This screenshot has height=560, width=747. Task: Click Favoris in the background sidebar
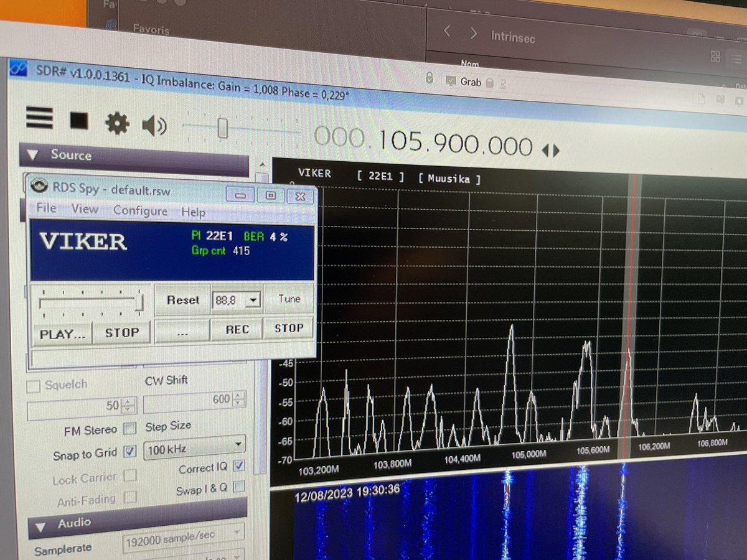pyautogui.click(x=153, y=29)
